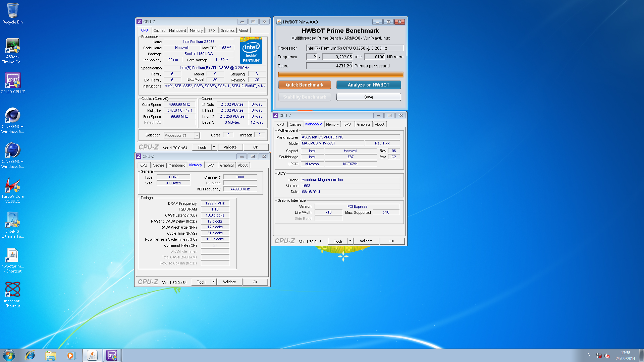Launch CPUID CPU-Z desktop shortcut

pyautogui.click(x=12, y=83)
